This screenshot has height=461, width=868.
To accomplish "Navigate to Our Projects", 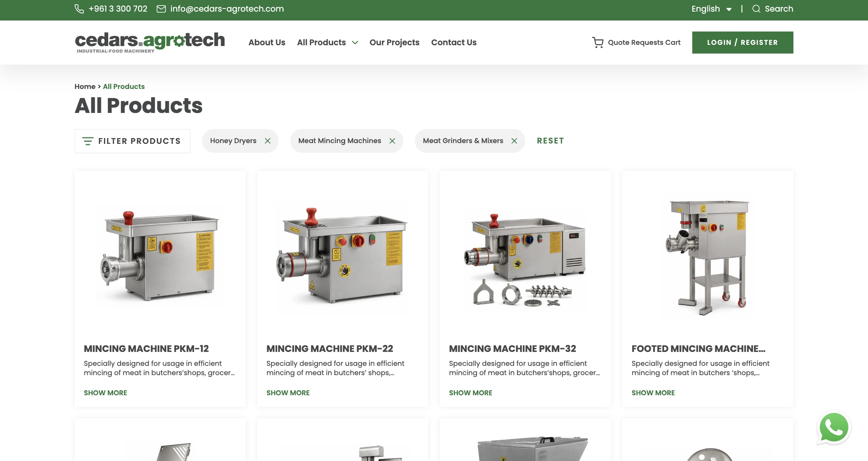I will click(x=395, y=43).
